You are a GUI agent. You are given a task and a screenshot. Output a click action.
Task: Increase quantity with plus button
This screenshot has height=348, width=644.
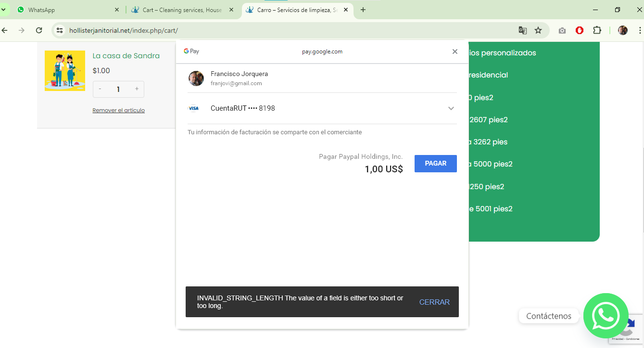coord(137,89)
